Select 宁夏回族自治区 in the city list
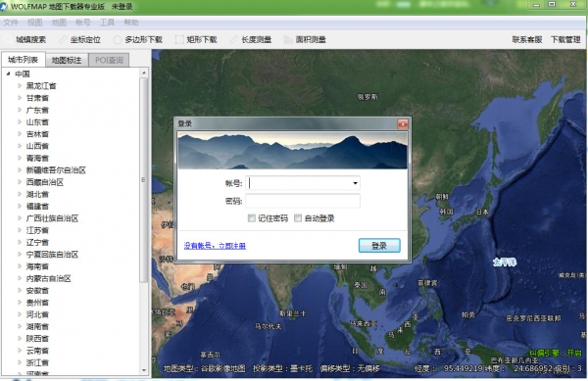588x381 pixels. pyautogui.click(x=53, y=255)
